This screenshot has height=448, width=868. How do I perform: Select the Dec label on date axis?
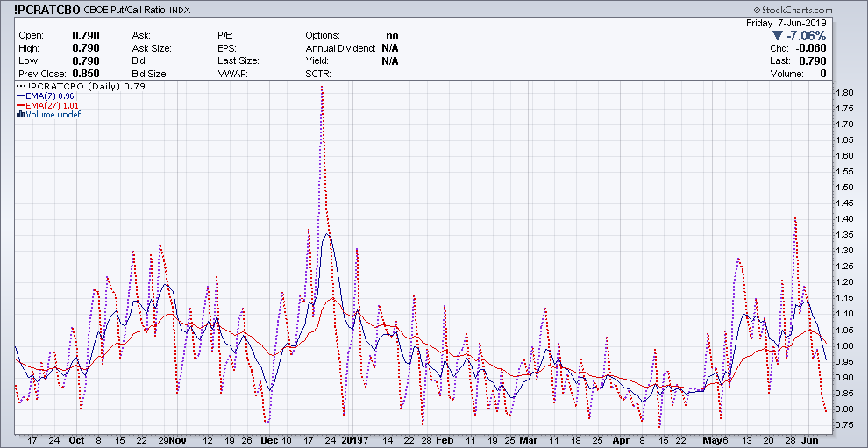(x=269, y=440)
